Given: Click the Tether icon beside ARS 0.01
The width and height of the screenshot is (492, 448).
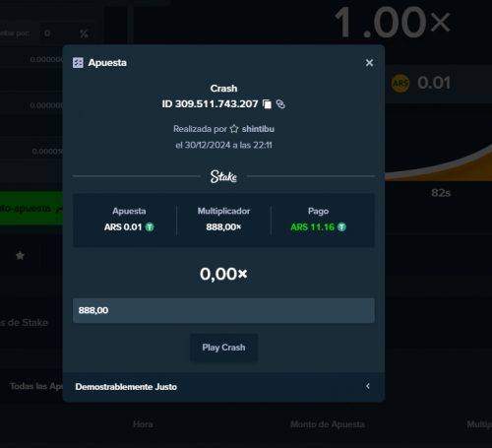Looking at the screenshot, I should [150, 227].
